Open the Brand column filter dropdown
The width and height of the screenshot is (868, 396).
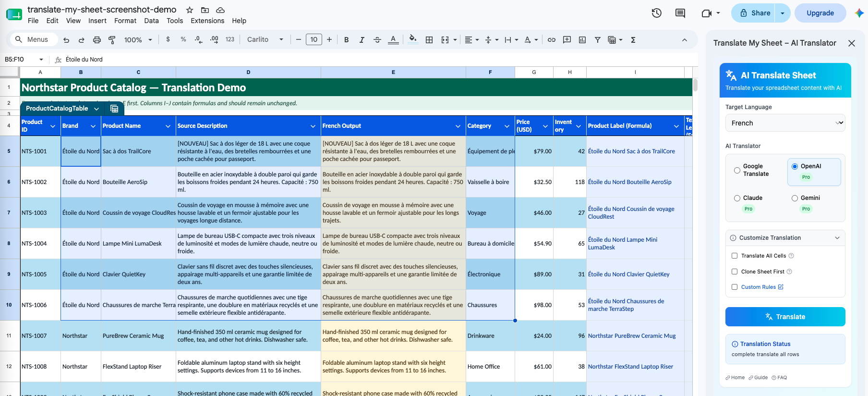click(x=93, y=126)
